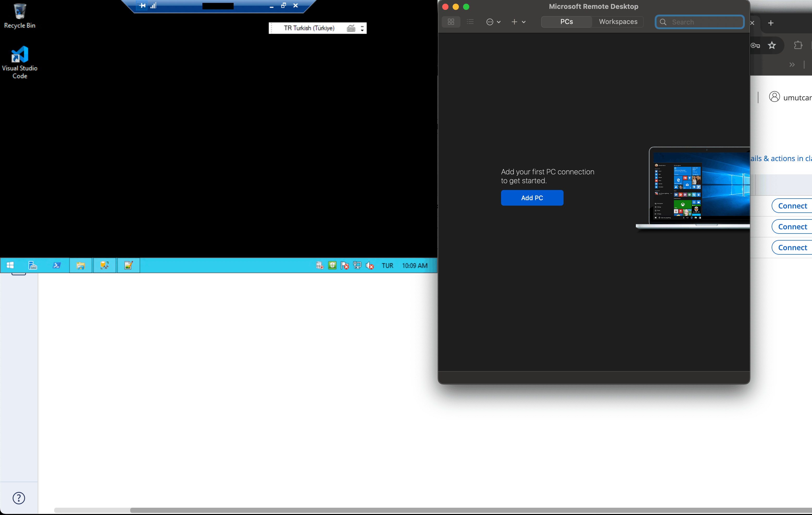812x515 pixels.
Task: Pin the remote session connection bar
Action: pos(142,5)
